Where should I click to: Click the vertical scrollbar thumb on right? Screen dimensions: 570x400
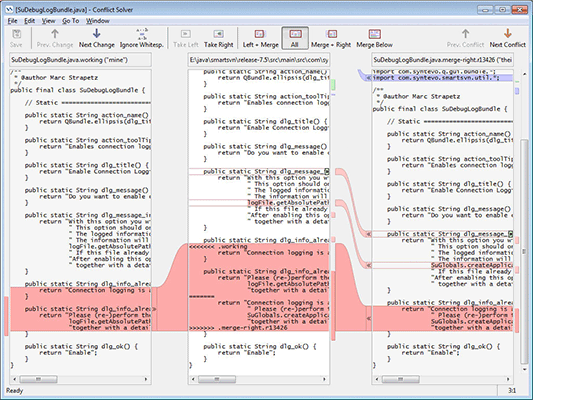[x=524, y=251]
